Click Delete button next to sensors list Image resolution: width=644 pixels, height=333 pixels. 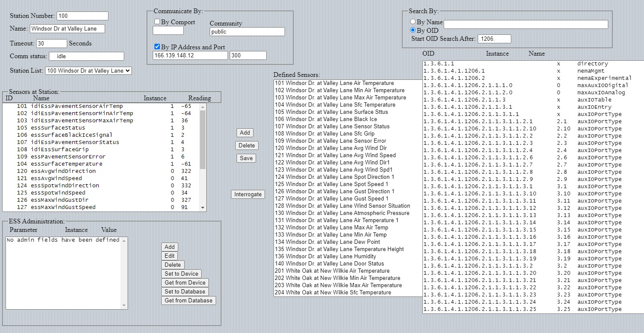point(247,145)
